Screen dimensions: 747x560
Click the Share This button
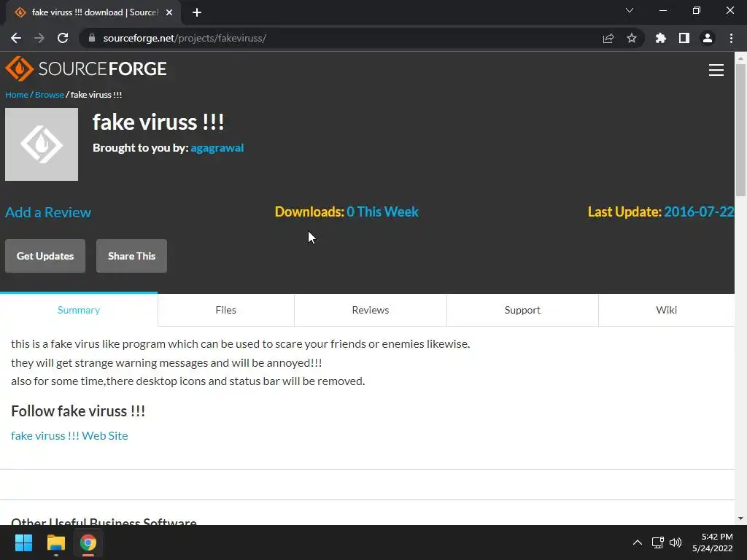131,256
